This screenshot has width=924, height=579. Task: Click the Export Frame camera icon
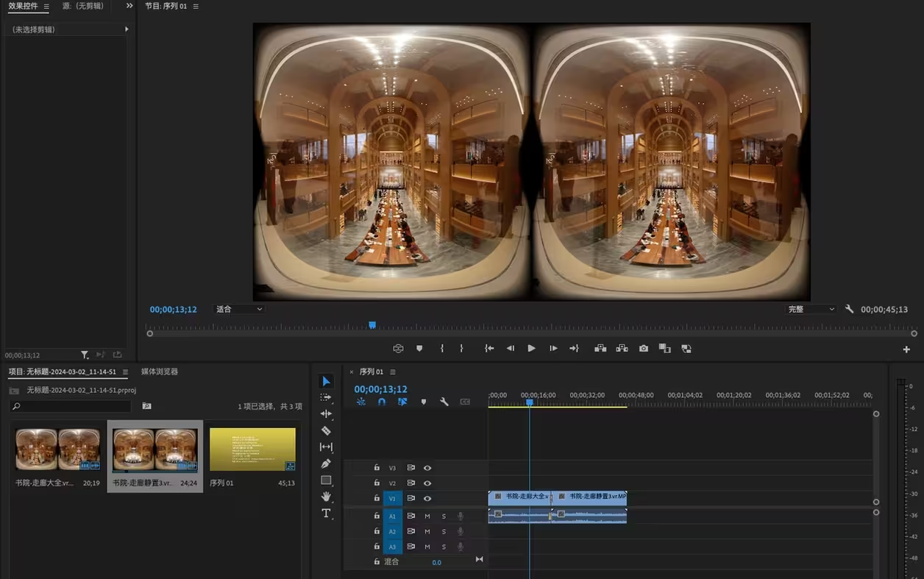(x=644, y=349)
